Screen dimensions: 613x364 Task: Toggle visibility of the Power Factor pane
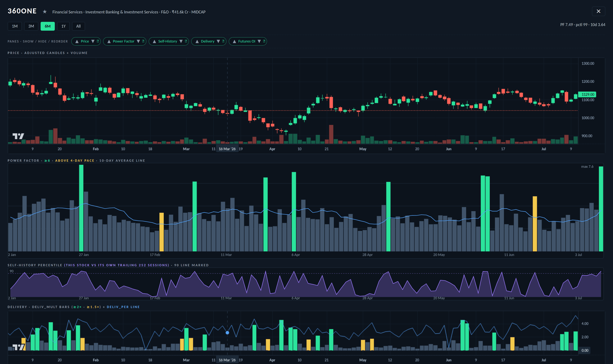(x=124, y=41)
